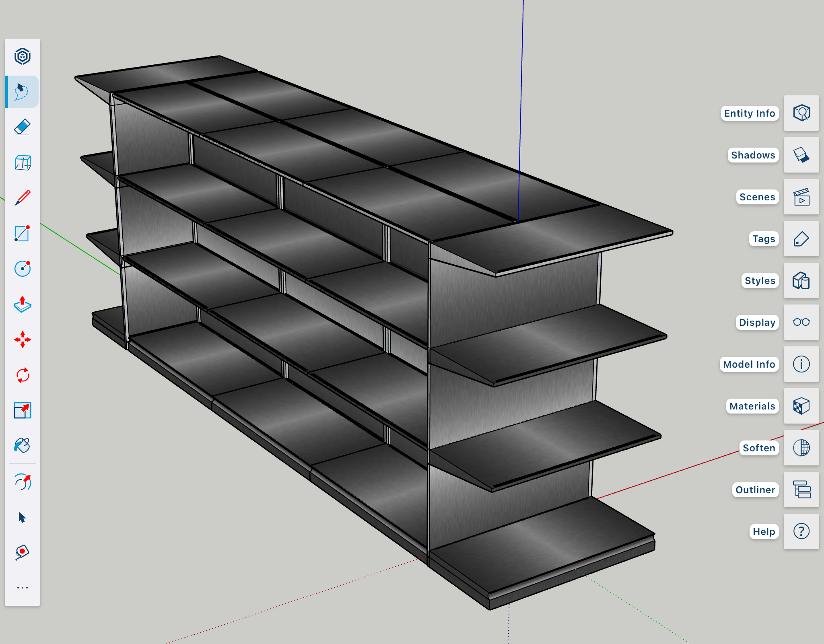Select the Scale tool
The width and height of the screenshot is (824, 644).
[x=22, y=410]
